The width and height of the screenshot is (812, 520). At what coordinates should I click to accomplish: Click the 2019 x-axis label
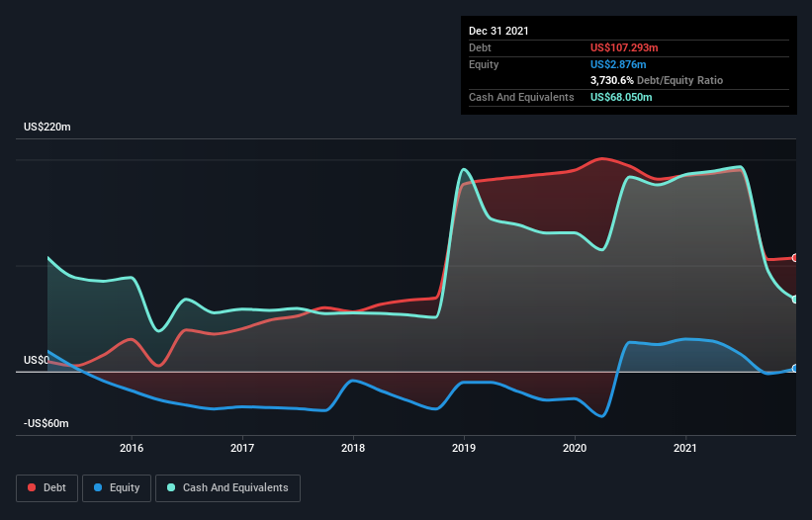click(464, 448)
